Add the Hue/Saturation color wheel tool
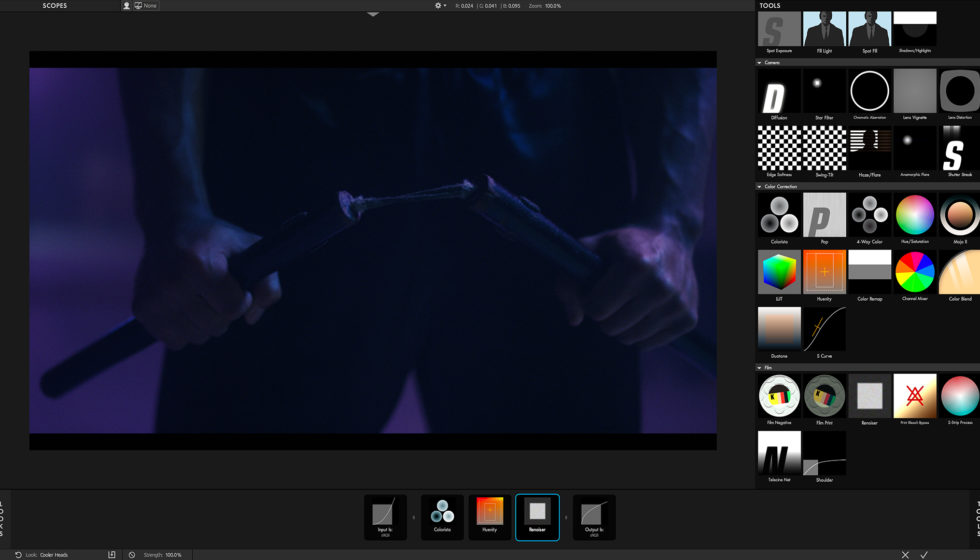980x560 pixels. (x=914, y=215)
